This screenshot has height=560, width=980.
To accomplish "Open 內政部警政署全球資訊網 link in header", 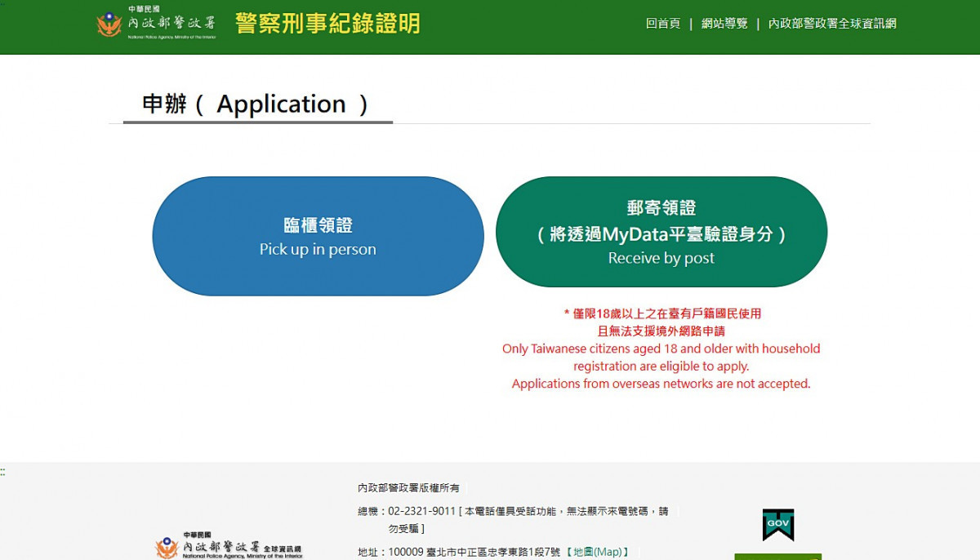I will click(832, 24).
